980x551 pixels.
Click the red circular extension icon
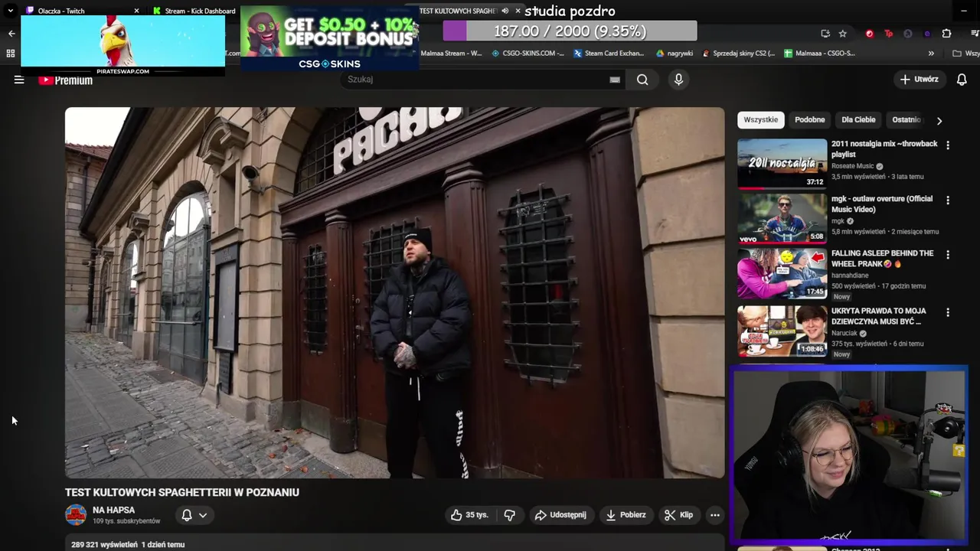tap(869, 34)
